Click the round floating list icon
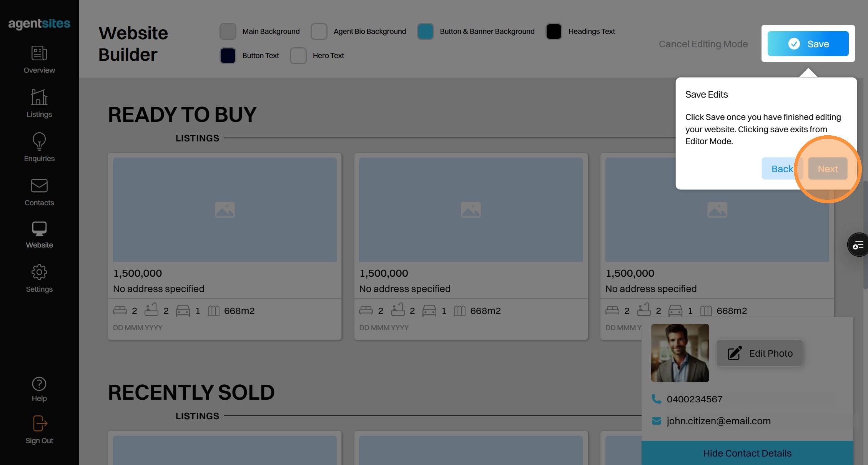 (x=858, y=245)
